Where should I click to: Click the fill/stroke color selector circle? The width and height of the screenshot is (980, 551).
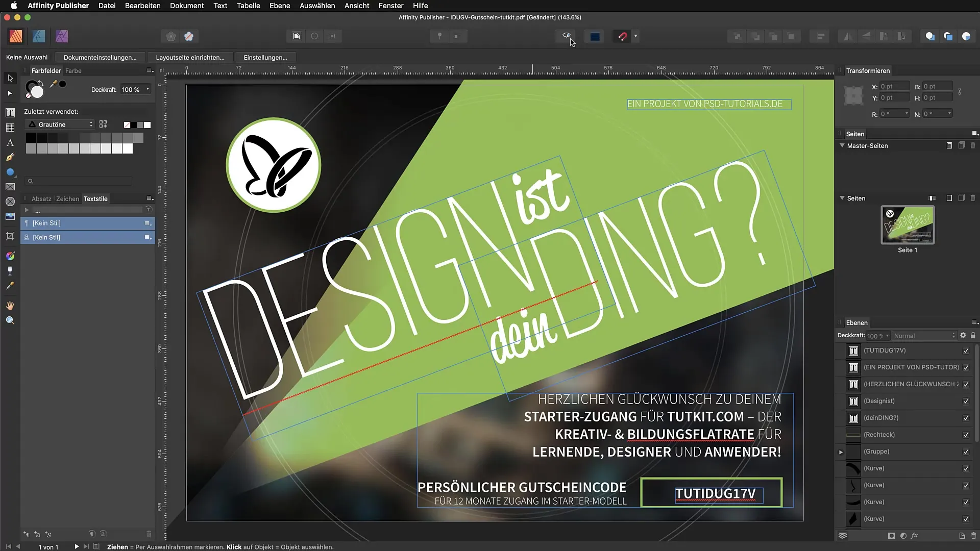(x=35, y=90)
